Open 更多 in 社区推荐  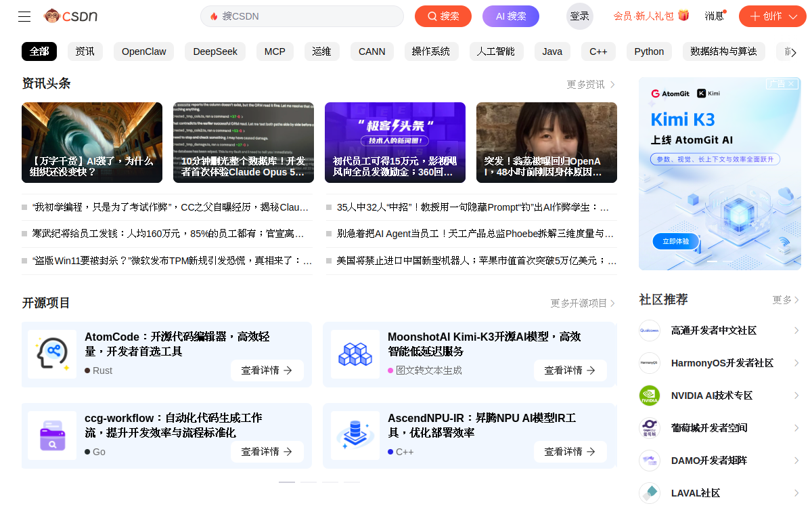click(x=786, y=299)
